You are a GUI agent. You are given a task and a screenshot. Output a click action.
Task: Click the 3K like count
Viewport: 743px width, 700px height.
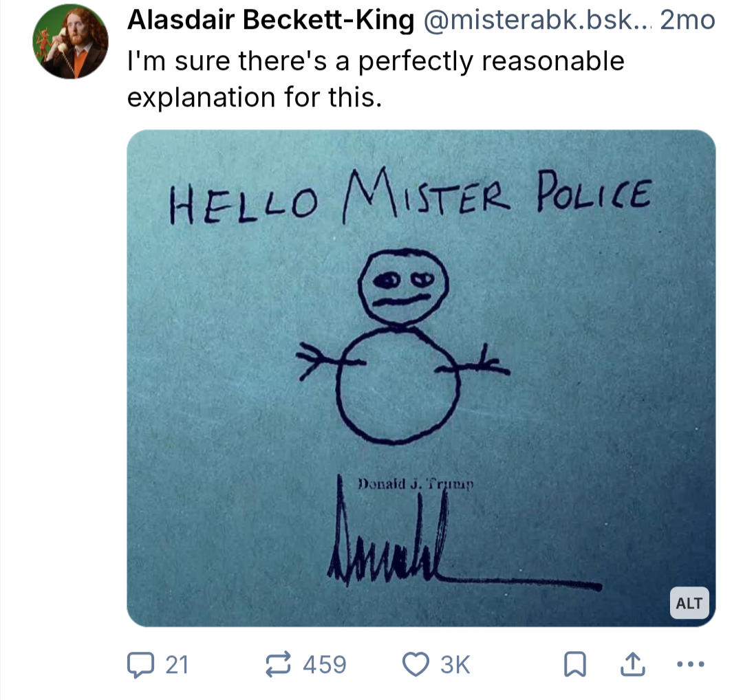click(455, 664)
